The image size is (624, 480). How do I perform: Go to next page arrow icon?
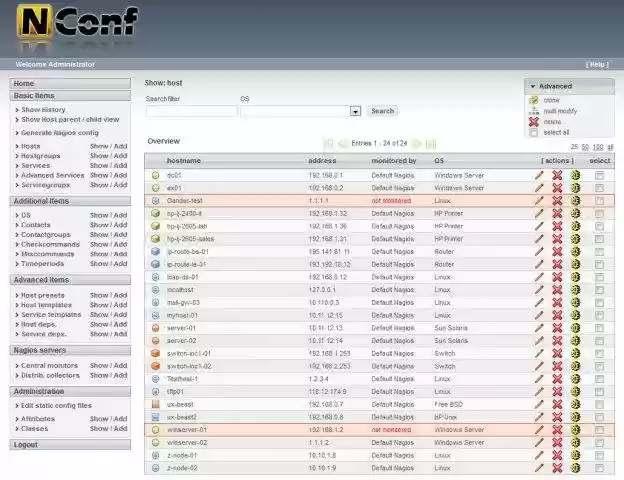tap(416, 144)
